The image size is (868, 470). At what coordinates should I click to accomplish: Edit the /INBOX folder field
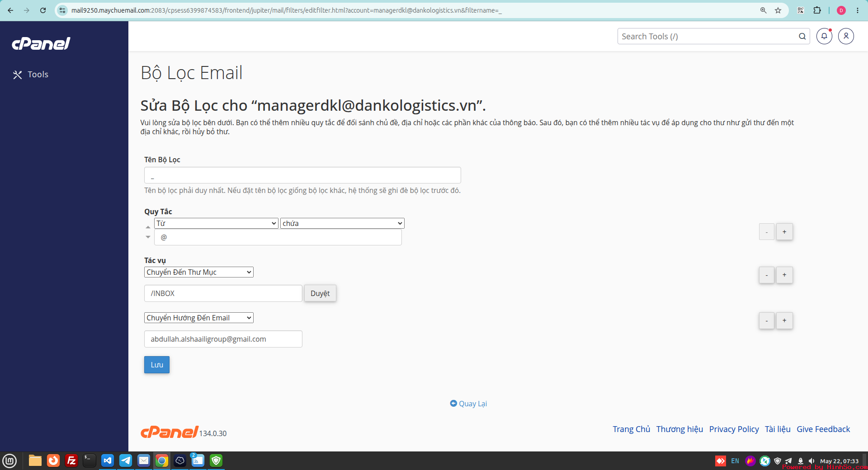tap(223, 293)
